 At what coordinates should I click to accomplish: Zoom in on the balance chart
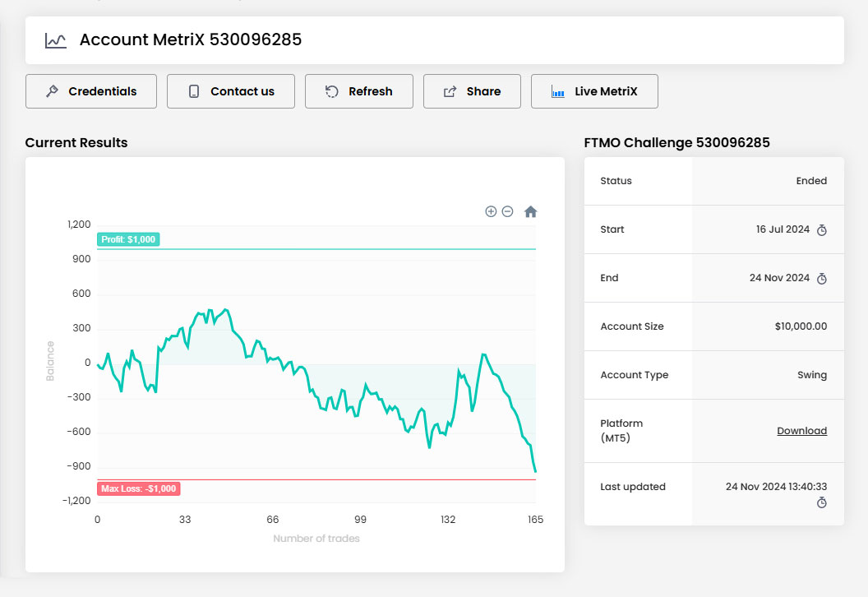491,211
